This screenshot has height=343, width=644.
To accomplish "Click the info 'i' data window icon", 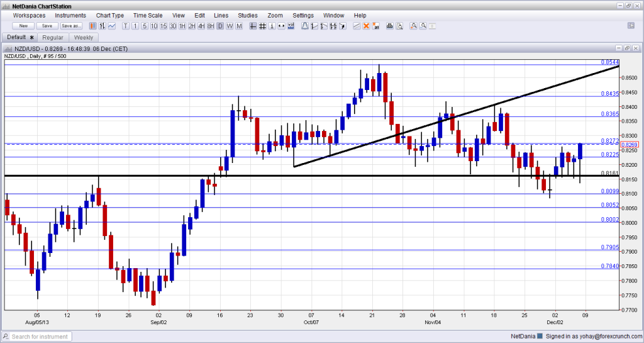I will coord(272,26).
